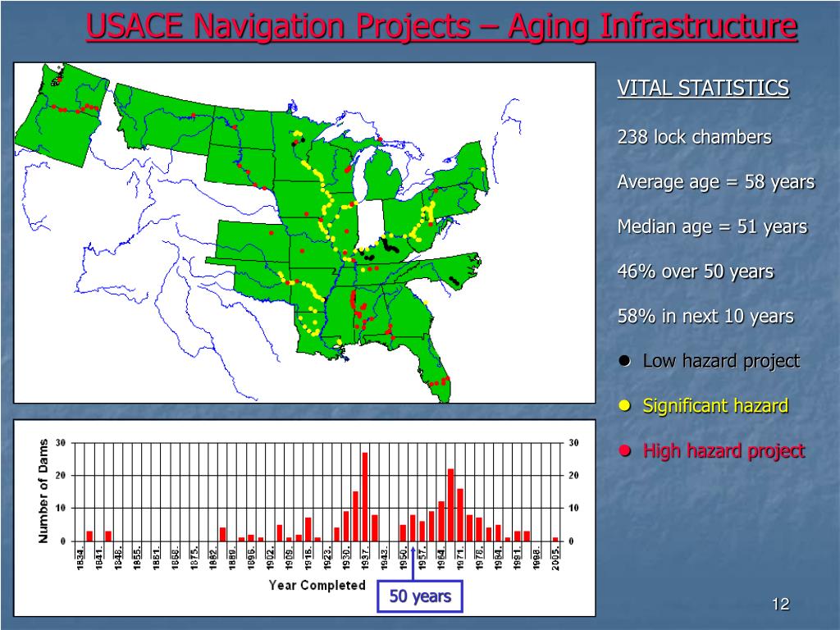This screenshot has height=630, width=840.
Task: Click the small red bar above 2005
Action: (555, 539)
